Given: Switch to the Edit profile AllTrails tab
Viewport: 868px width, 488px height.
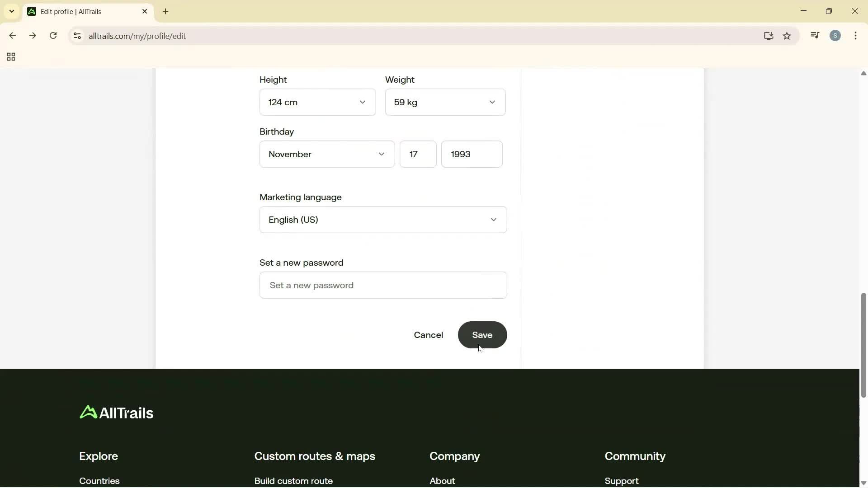Looking at the screenshot, I should 77,11.
